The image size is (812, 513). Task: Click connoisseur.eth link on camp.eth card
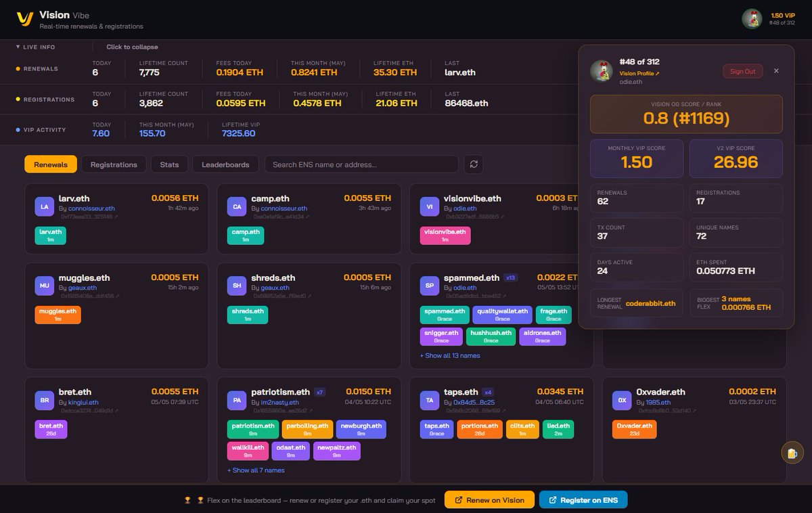point(285,208)
